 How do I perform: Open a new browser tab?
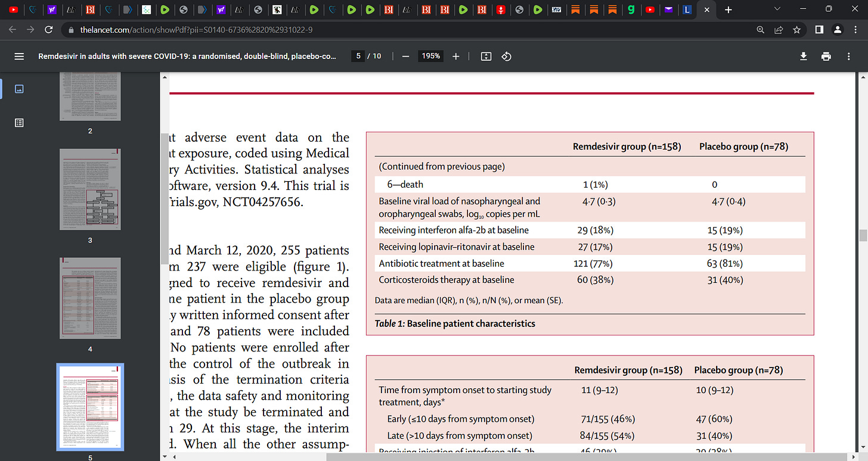(x=727, y=10)
